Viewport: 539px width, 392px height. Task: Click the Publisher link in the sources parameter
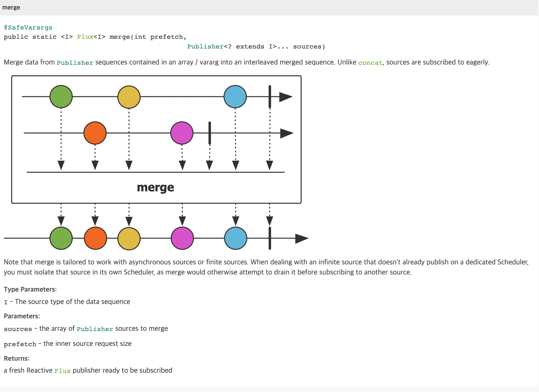coord(95,329)
